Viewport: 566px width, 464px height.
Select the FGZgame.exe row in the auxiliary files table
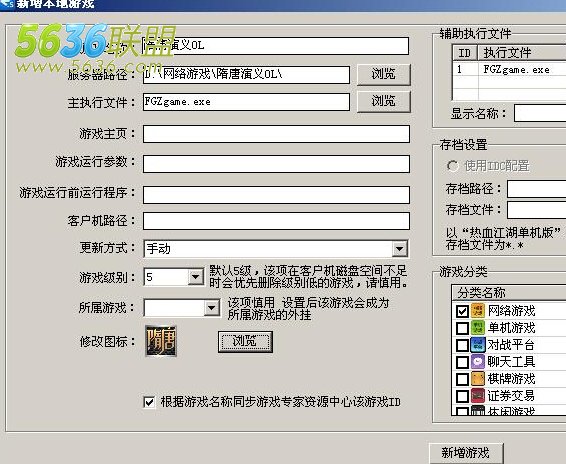509,69
